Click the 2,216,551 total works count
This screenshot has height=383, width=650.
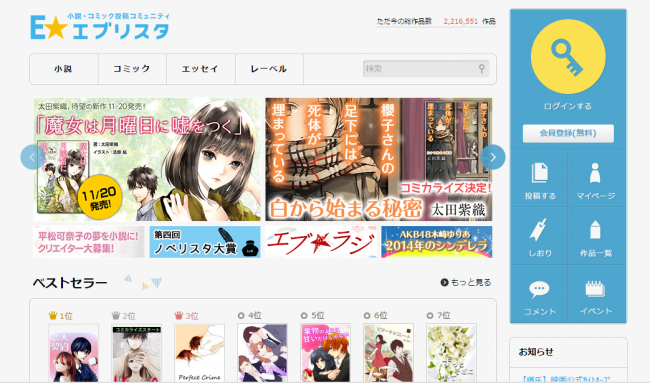pos(461,21)
